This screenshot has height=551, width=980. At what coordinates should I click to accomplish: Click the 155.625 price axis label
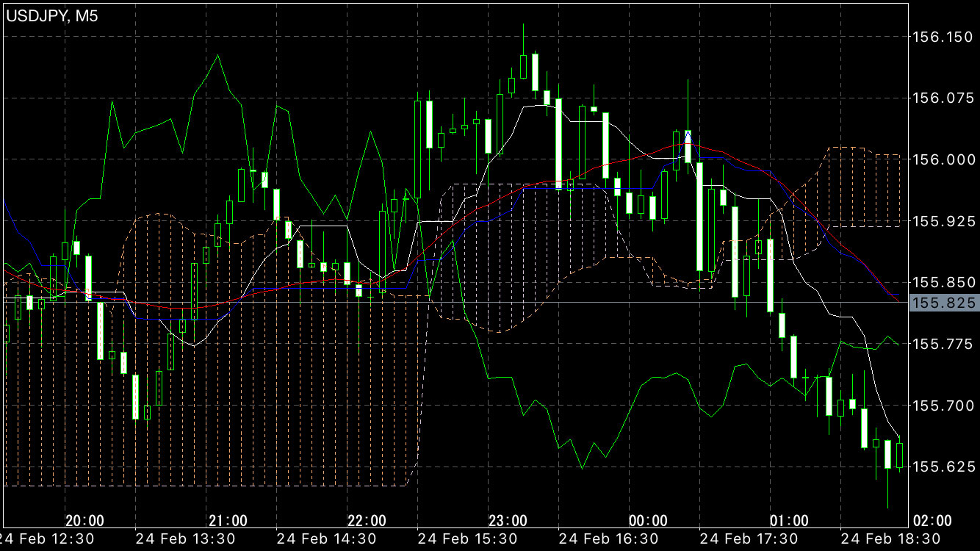tap(942, 467)
